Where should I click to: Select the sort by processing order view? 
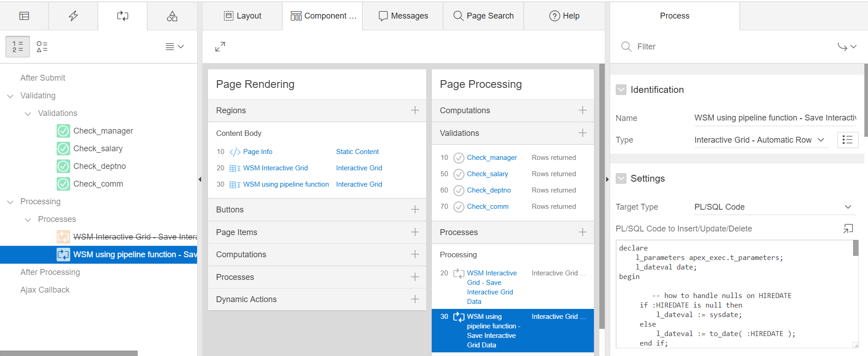tap(18, 47)
